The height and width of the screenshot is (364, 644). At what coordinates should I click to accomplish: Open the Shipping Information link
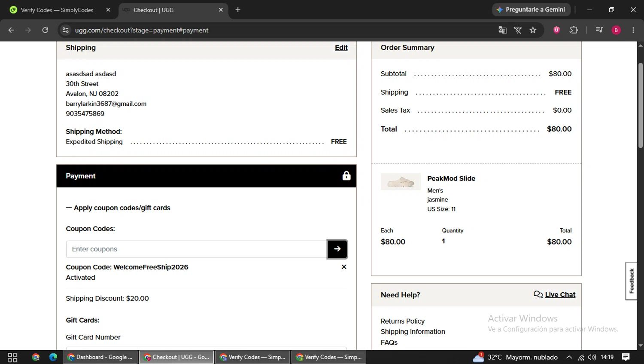413,331
